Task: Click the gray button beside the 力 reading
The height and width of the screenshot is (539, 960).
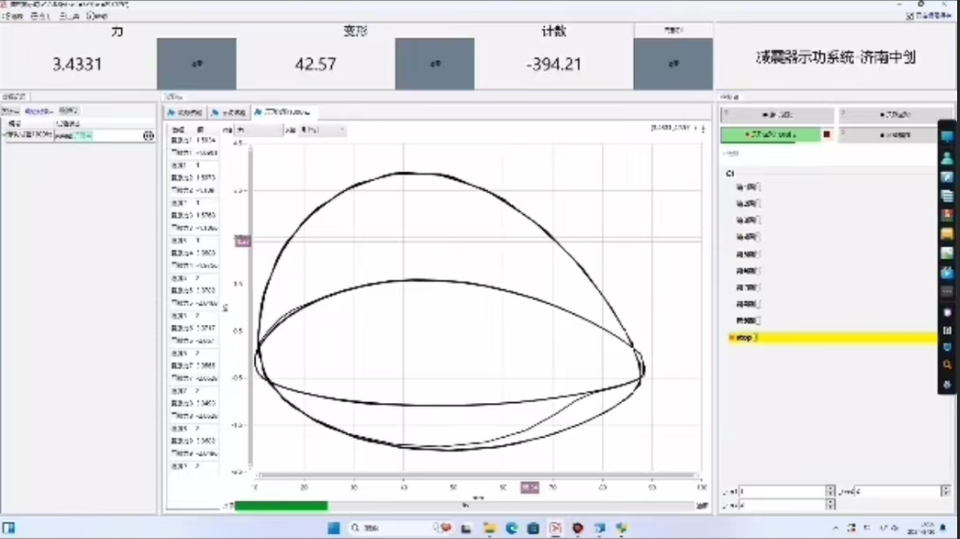Action: 196,63
